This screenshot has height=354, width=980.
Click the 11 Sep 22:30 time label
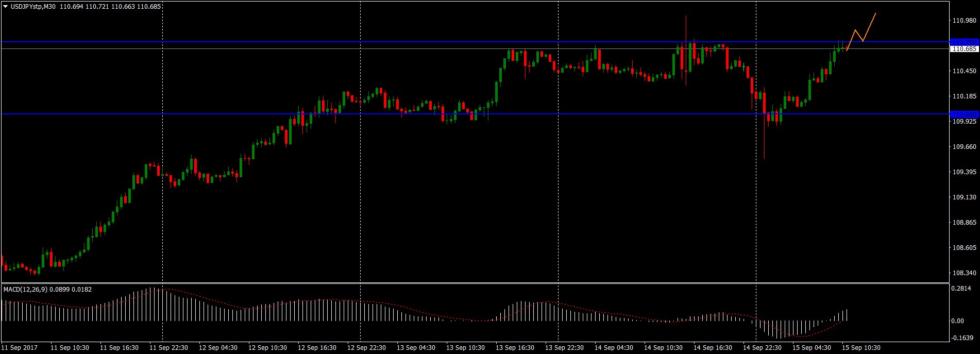pos(168,348)
